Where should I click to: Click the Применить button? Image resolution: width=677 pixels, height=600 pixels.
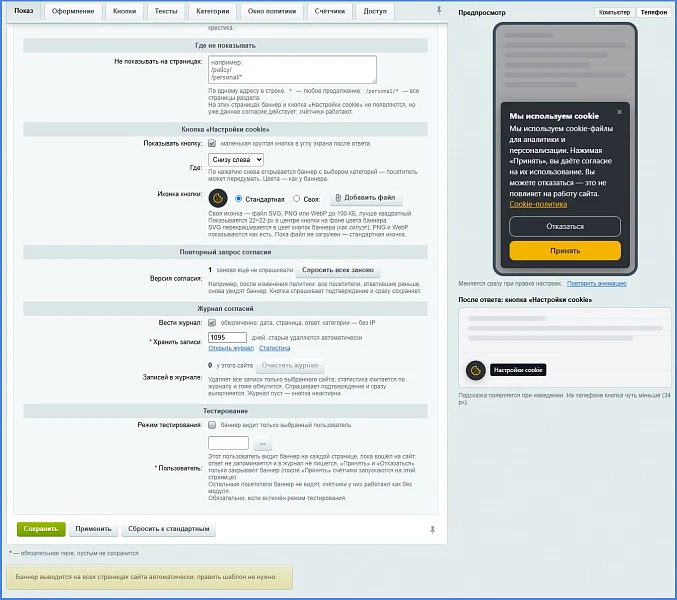coord(93,529)
